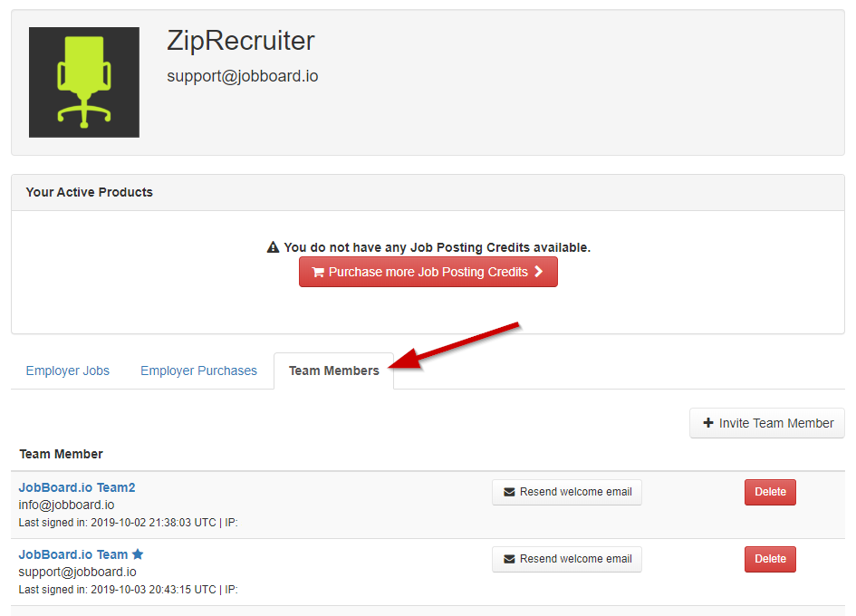This screenshot has width=856, height=616.
Task: Click the blue star beside JobBoard.io Team
Action: 138,554
